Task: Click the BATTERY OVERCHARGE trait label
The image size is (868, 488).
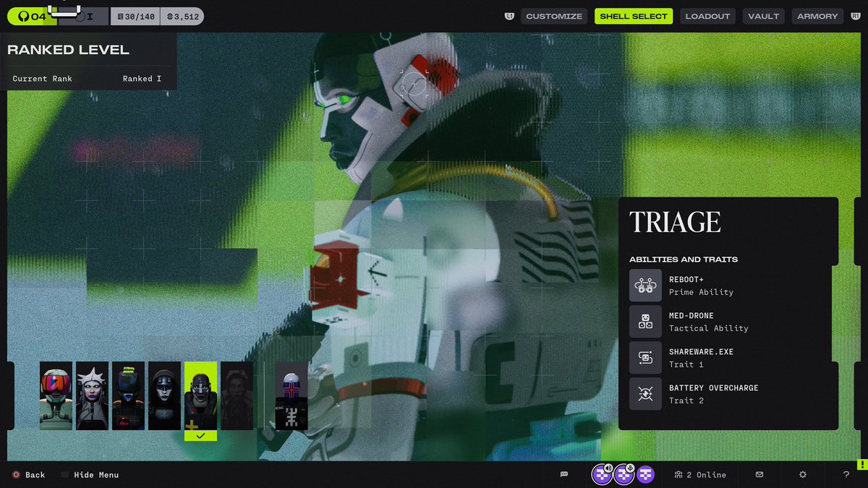Action: (714, 388)
